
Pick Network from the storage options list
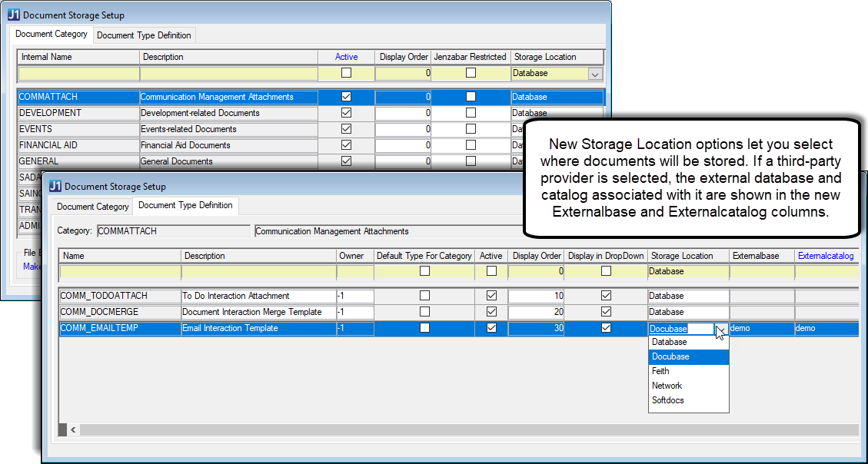click(x=667, y=386)
